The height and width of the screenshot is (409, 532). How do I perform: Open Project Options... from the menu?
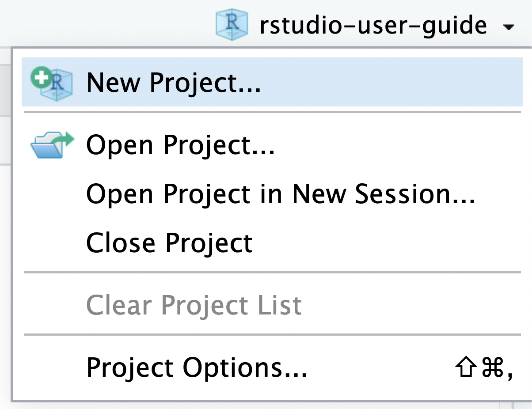click(196, 367)
